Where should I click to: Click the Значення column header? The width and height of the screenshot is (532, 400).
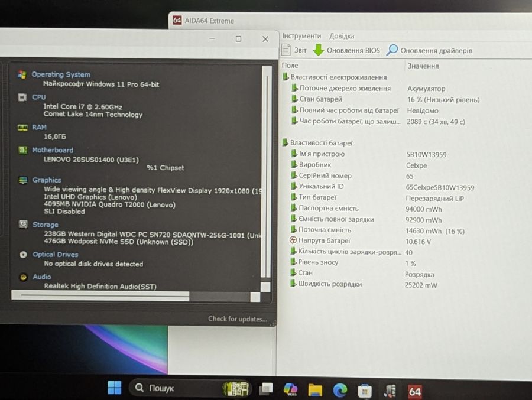(423, 66)
